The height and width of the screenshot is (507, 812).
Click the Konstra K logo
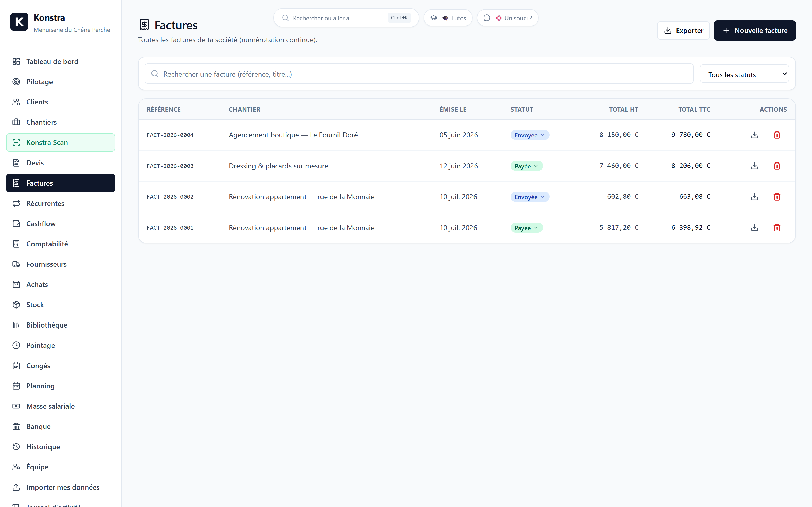[19, 22]
